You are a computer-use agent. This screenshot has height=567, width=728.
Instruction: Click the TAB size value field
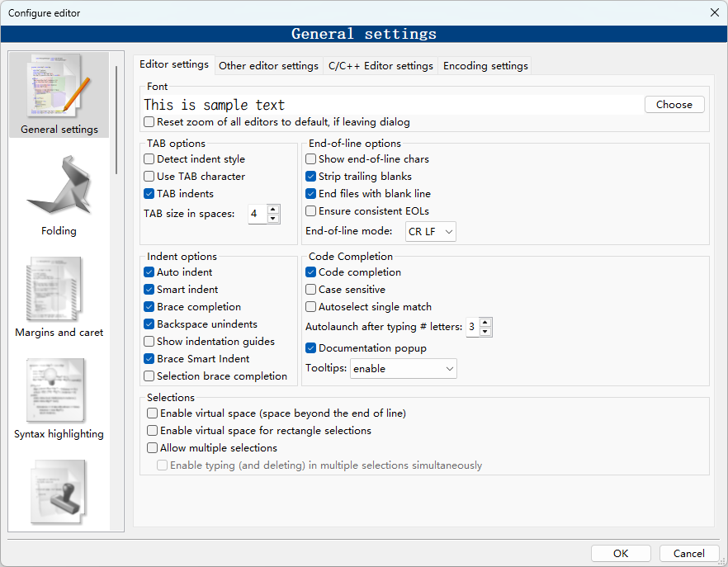click(x=258, y=214)
